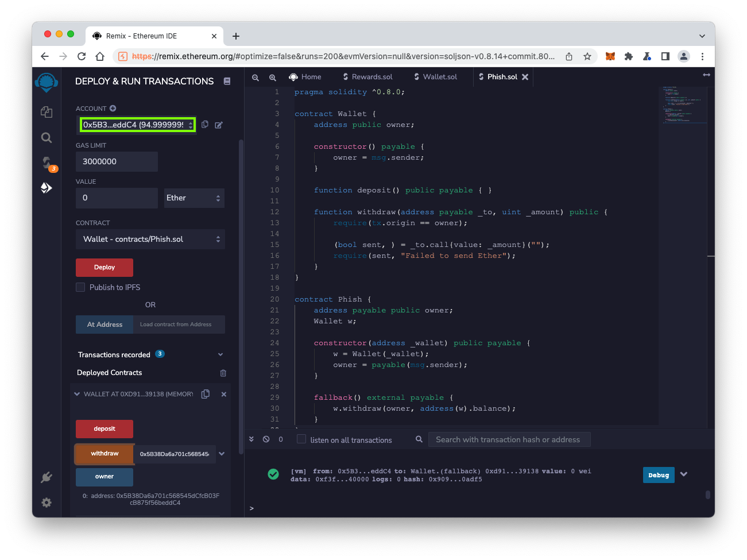The width and height of the screenshot is (747, 560).
Task: Open the Search in files icon
Action: click(47, 137)
